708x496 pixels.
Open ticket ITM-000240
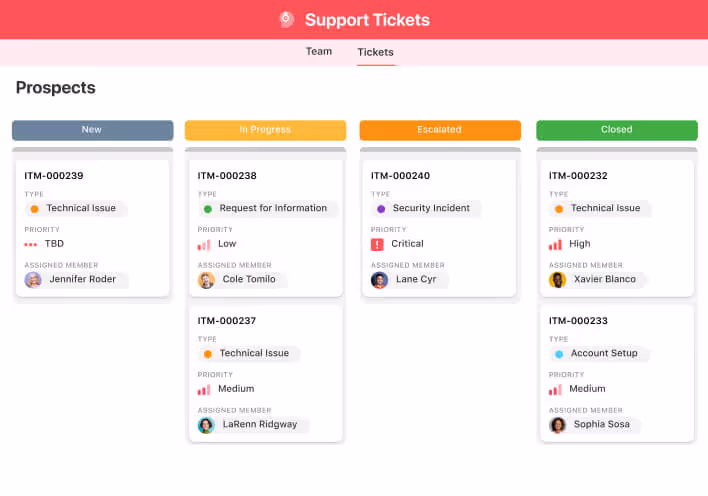(400, 176)
